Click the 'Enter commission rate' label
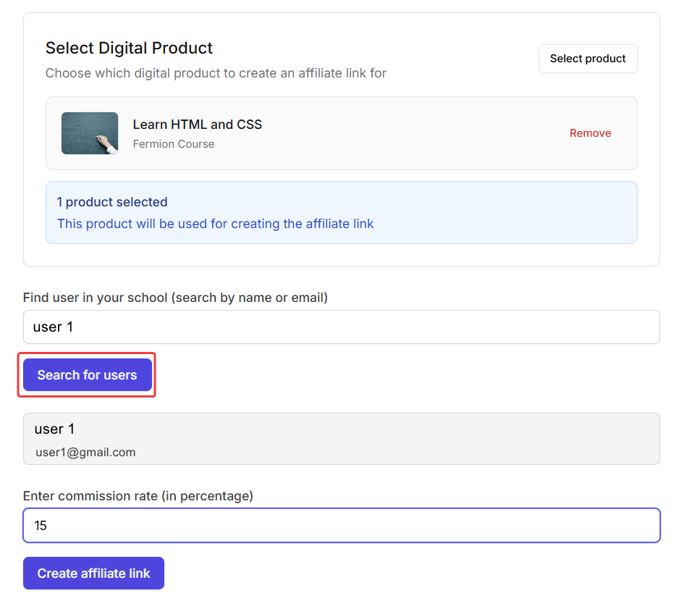The height and width of the screenshot is (601, 700). 138,496
